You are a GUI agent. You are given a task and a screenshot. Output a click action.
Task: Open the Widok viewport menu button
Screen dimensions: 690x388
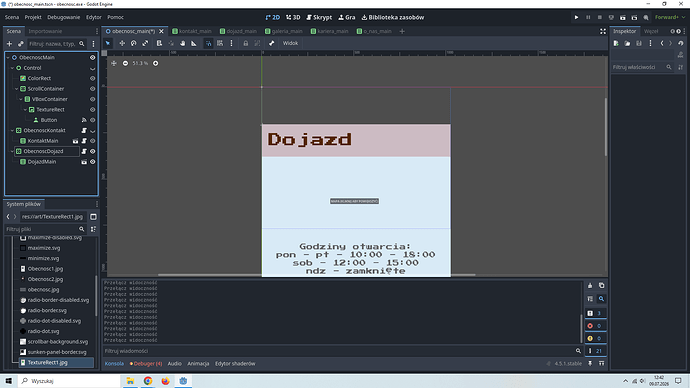pyautogui.click(x=290, y=43)
